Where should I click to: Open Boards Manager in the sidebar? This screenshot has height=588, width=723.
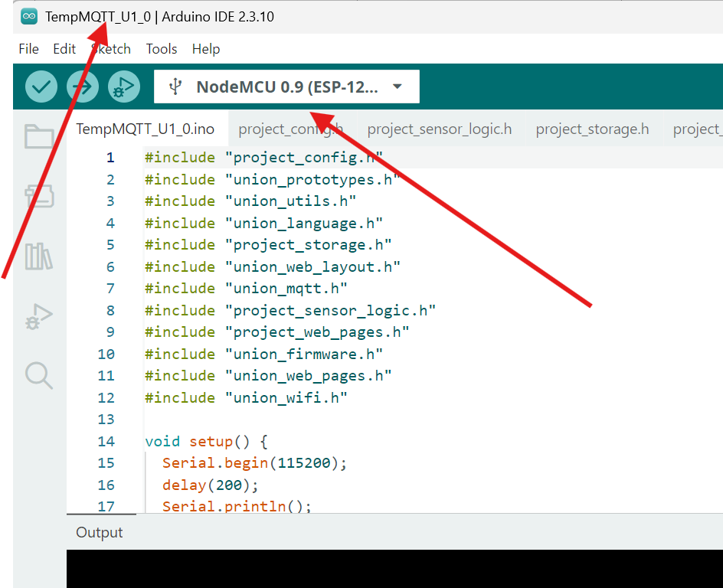pos(39,196)
